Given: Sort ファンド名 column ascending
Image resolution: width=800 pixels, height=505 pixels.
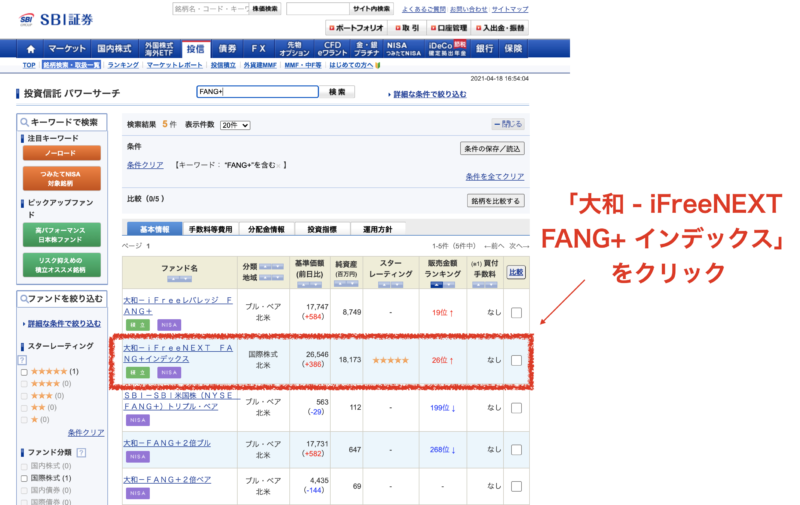Looking at the screenshot, I should coord(173,279).
